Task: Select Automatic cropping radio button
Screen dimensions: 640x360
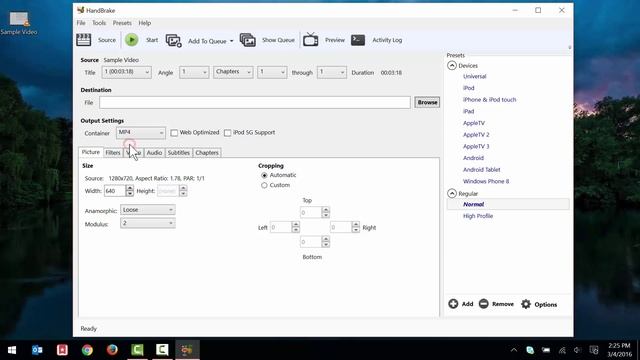Action: click(x=264, y=175)
